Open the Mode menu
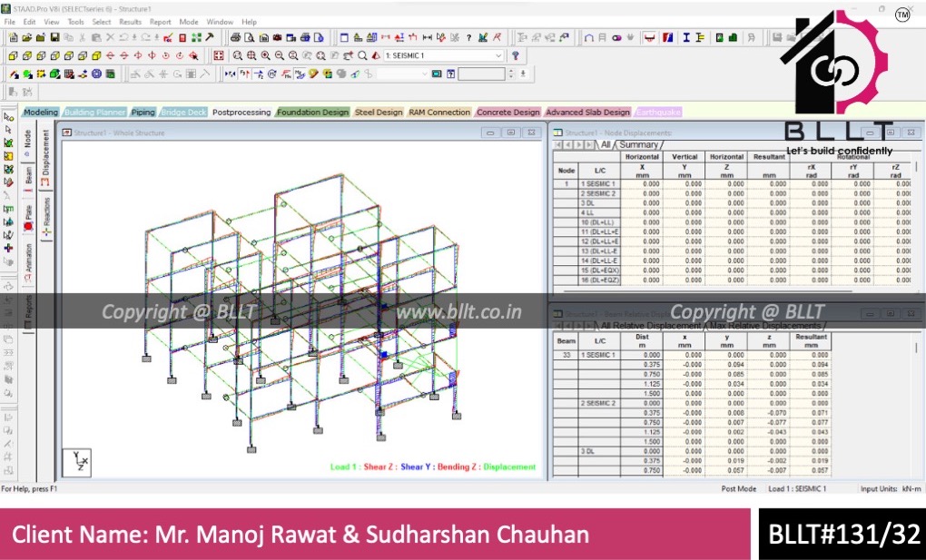The image size is (926, 560). [x=189, y=22]
